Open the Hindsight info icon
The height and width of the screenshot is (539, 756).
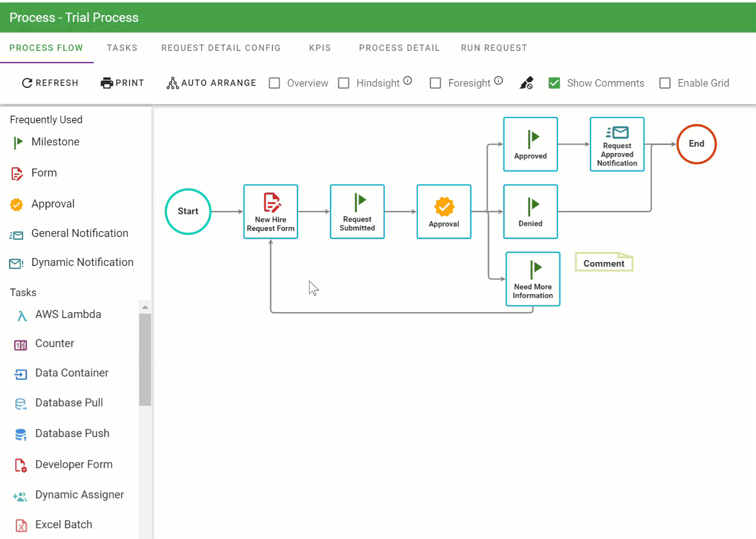(407, 80)
